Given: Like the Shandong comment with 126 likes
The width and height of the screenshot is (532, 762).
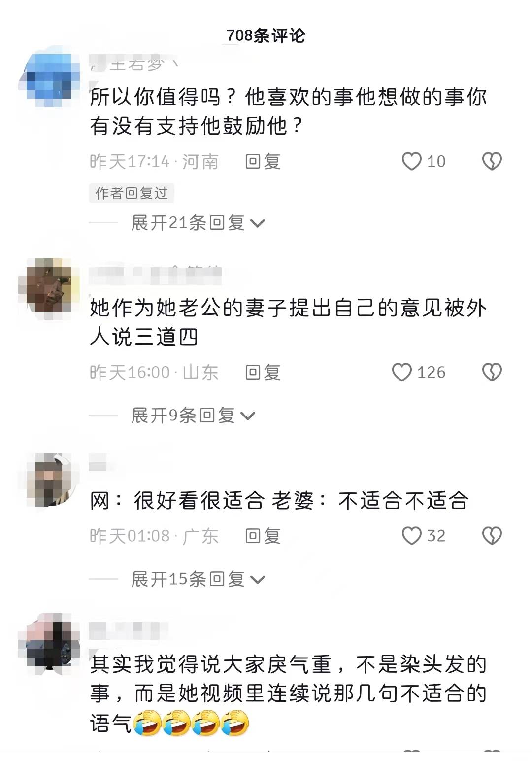Looking at the screenshot, I should pos(402,372).
